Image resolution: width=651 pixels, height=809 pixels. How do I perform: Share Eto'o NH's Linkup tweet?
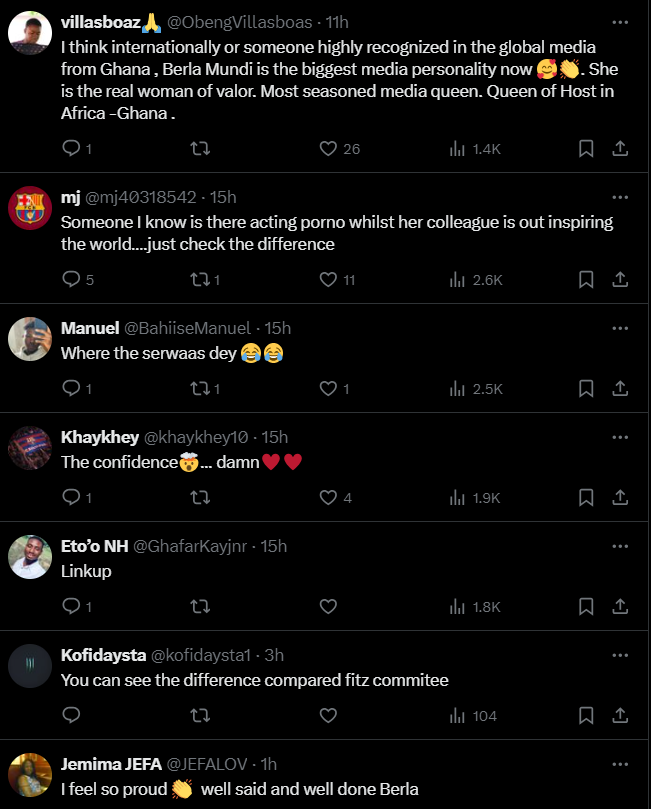620,606
